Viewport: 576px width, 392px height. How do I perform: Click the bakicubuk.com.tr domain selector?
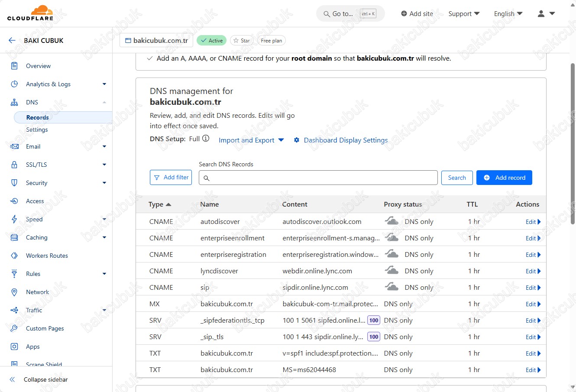click(156, 40)
